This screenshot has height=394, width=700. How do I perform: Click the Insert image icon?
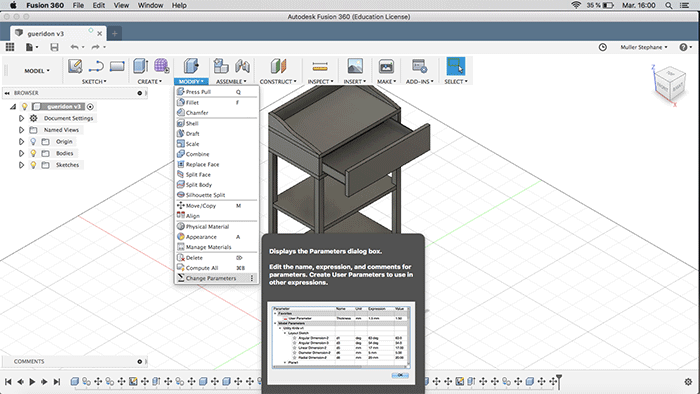click(355, 66)
